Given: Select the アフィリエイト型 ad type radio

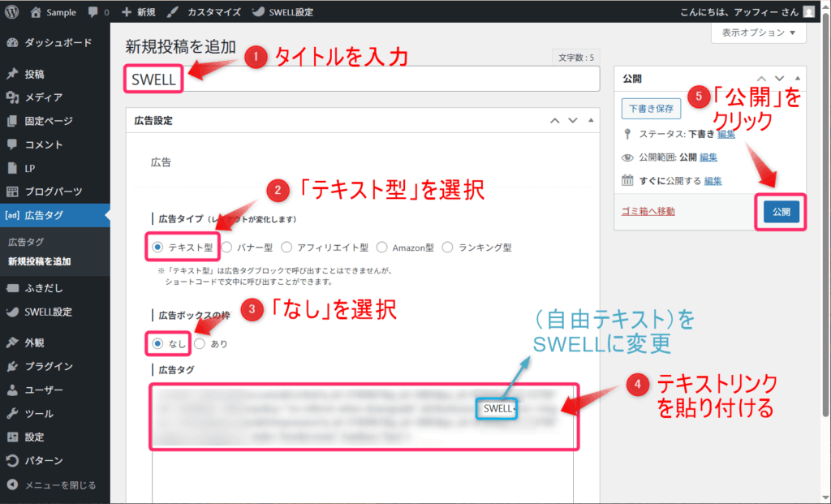Looking at the screenshot, I should (286, 247).
